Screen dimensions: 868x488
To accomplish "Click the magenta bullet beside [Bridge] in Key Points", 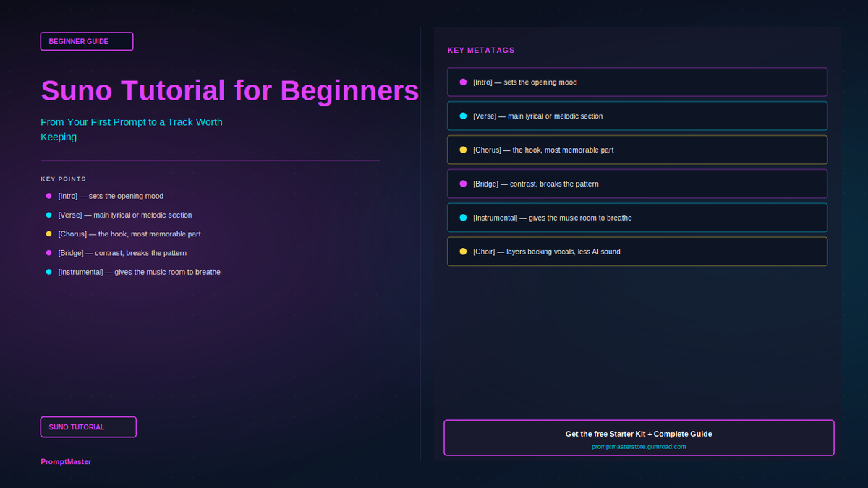I will (x=49, y=253).
